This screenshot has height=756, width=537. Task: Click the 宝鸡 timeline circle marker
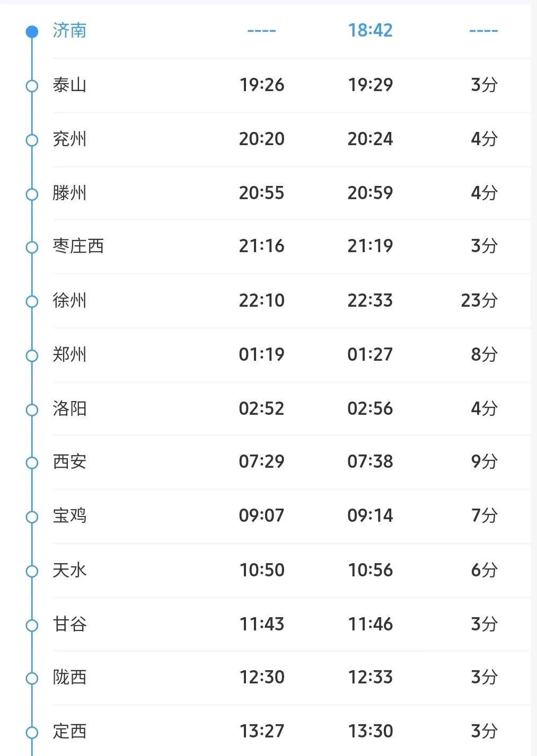click(x=32, y=517)
